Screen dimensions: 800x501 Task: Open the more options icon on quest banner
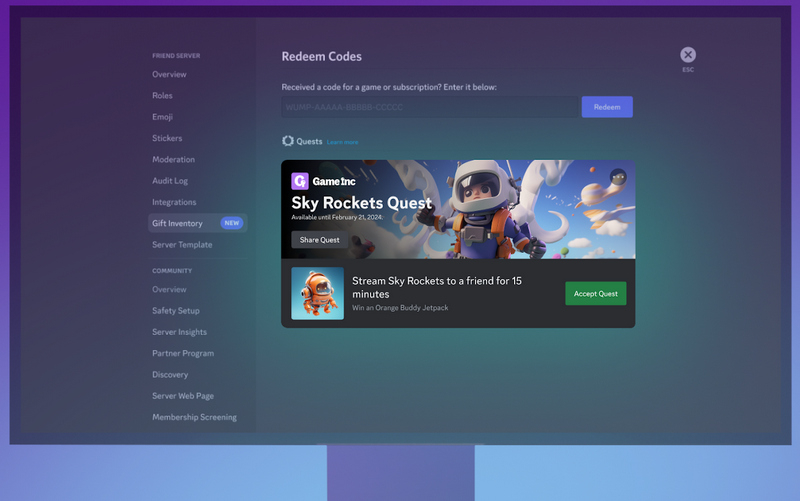(618, 177)
